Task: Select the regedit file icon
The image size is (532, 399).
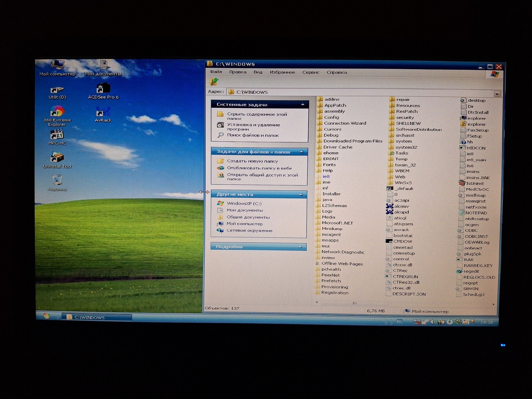Action: coord(459,271)
